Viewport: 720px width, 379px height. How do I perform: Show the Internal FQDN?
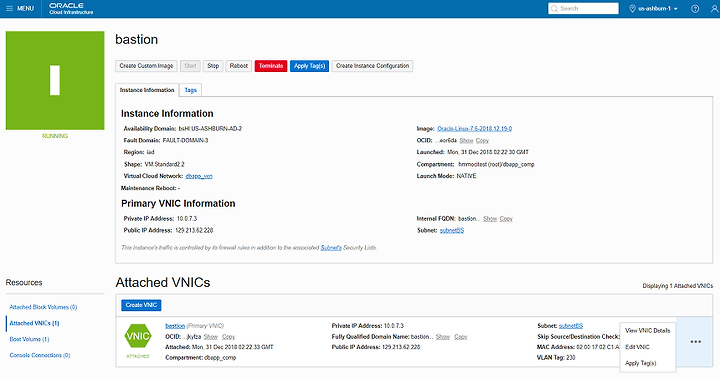(x=490, y=219)
